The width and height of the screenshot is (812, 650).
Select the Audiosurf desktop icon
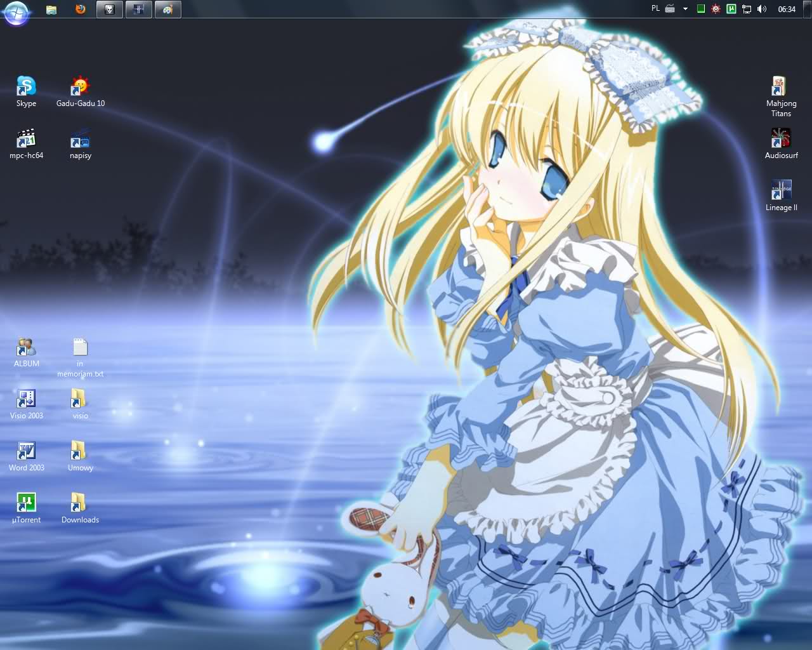coord(780,138)
